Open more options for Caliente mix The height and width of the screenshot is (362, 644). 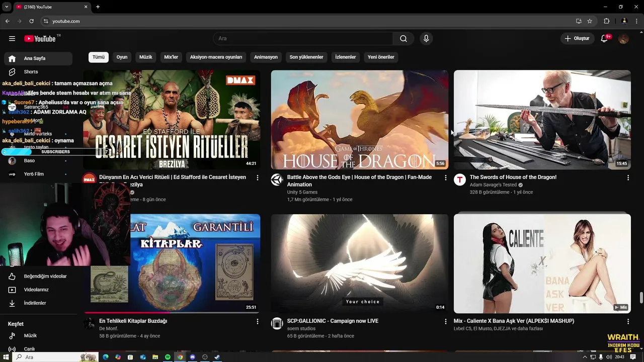point(628,322)
